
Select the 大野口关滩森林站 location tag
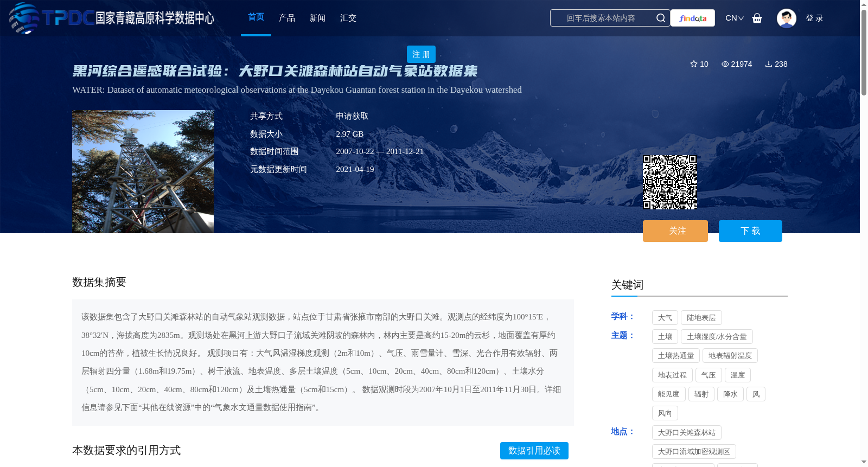687,433
